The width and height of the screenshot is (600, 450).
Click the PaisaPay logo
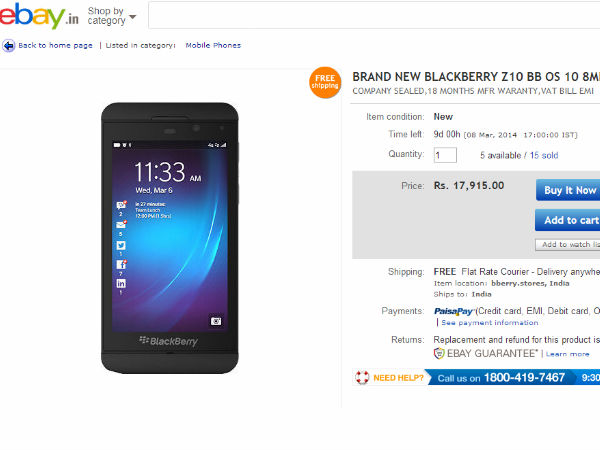coord(453,311)
